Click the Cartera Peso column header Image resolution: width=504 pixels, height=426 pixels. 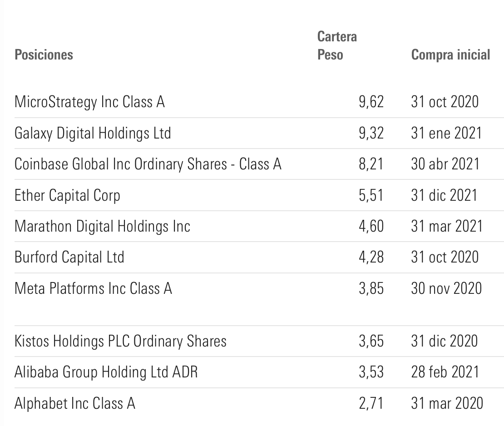coord(336,45)
